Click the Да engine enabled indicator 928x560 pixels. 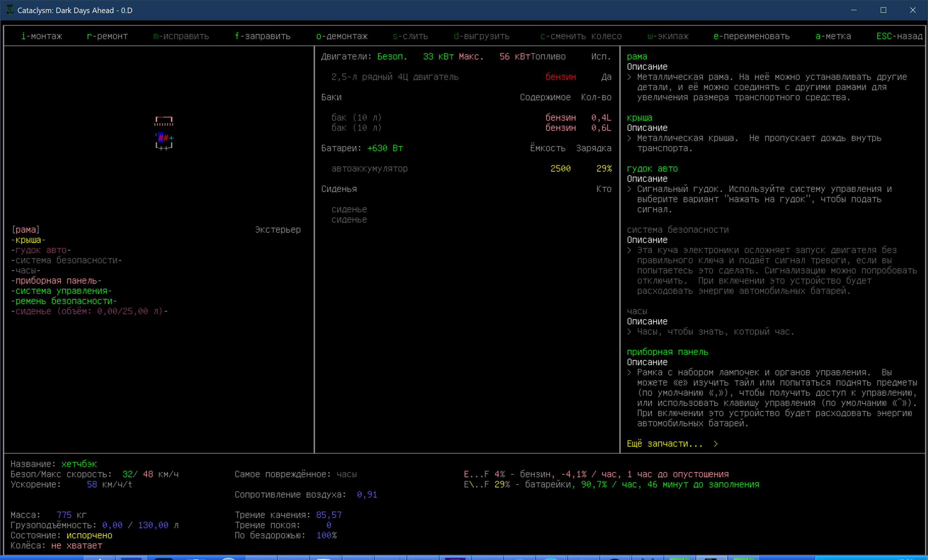(606, 77)
